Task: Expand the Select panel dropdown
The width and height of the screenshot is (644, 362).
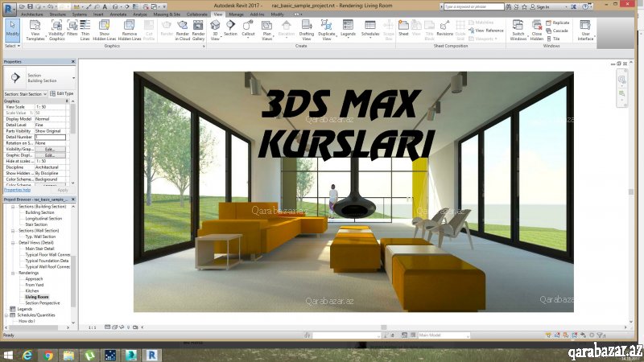Action: click(x=12, y=46)
